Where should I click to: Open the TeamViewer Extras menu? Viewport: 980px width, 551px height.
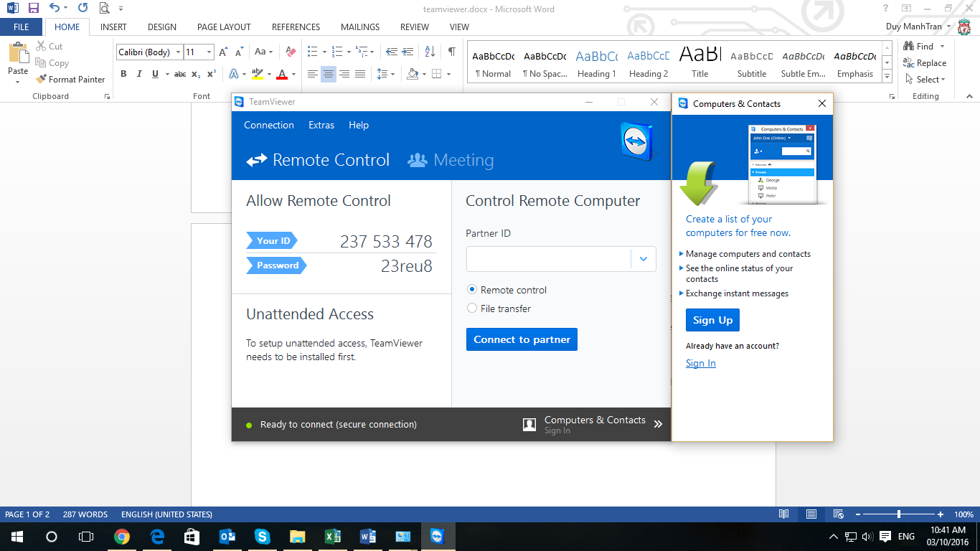tap(321, 125)
